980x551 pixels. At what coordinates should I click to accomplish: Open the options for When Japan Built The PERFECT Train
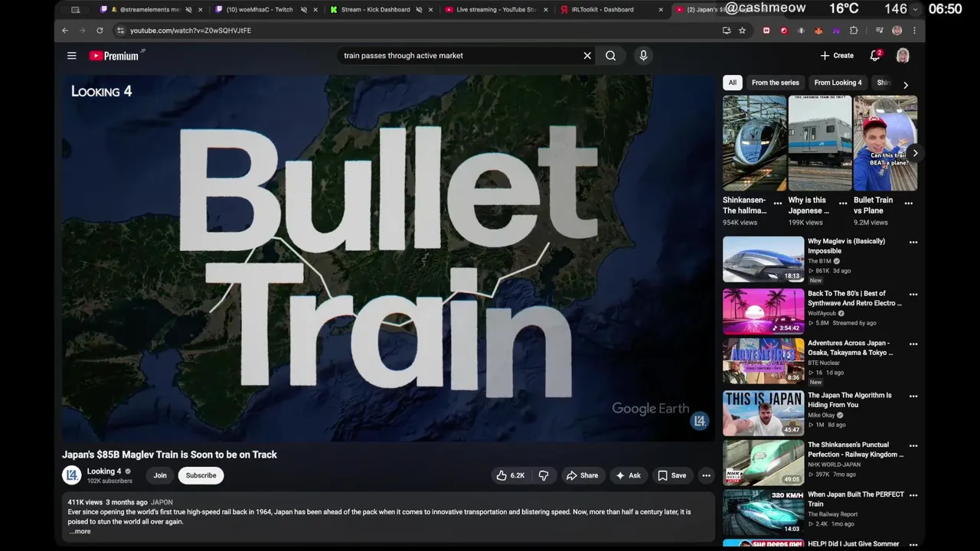coord(913,495)
